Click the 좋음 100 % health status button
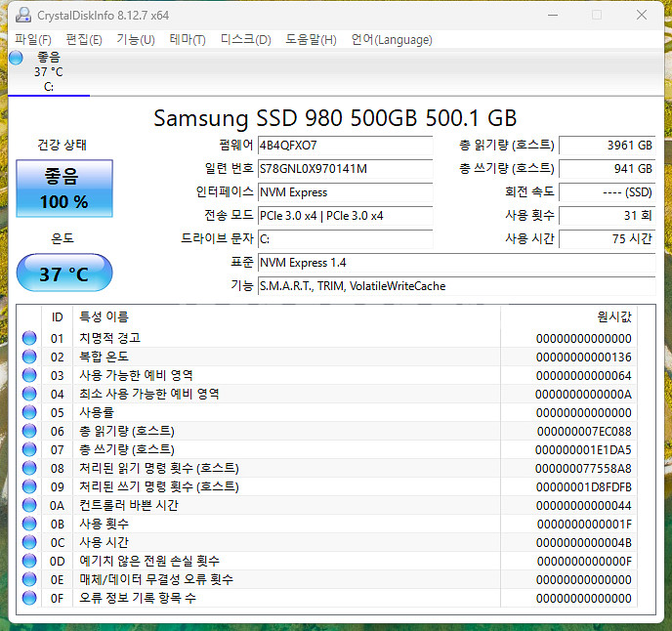The image size is (672, 631). [64, 189]
